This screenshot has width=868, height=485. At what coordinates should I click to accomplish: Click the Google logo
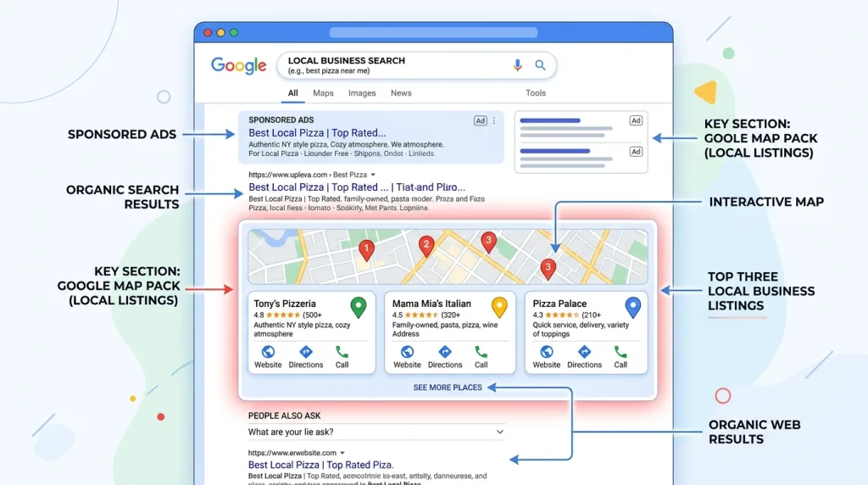[x=238, y=65]
